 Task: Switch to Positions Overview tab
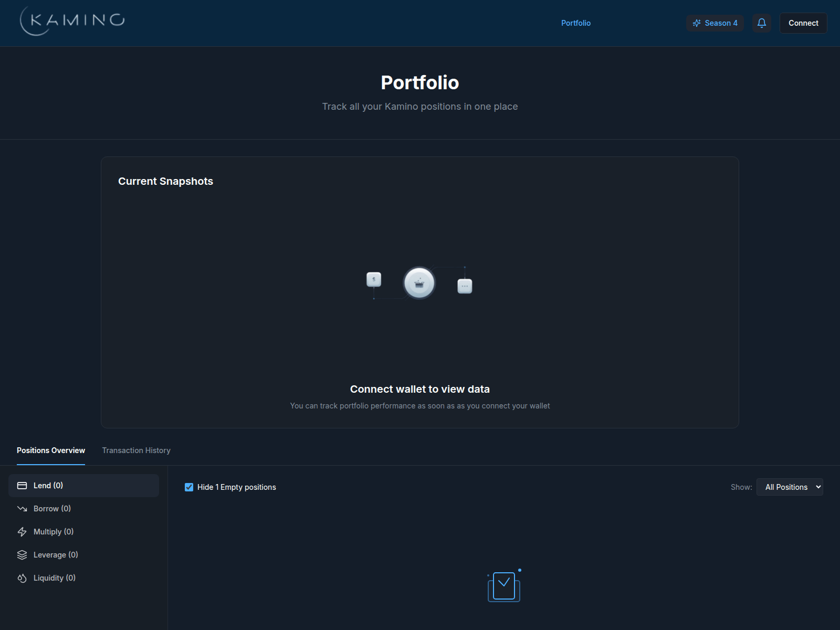(51, 450)
